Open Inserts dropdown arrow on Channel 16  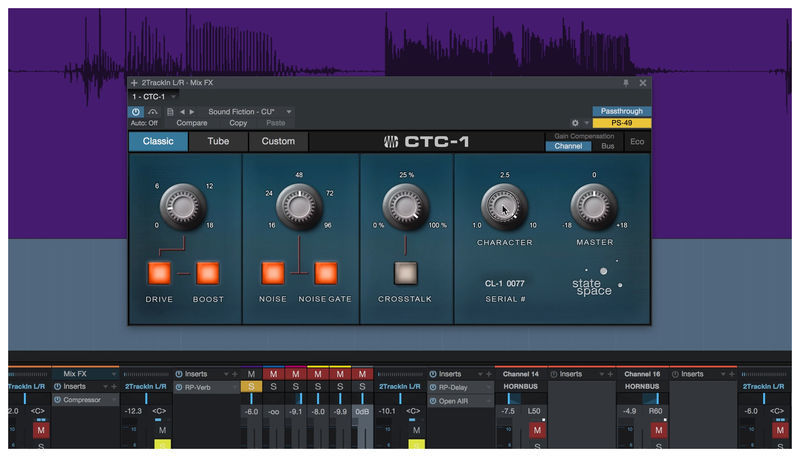click(x=722, y=374)
